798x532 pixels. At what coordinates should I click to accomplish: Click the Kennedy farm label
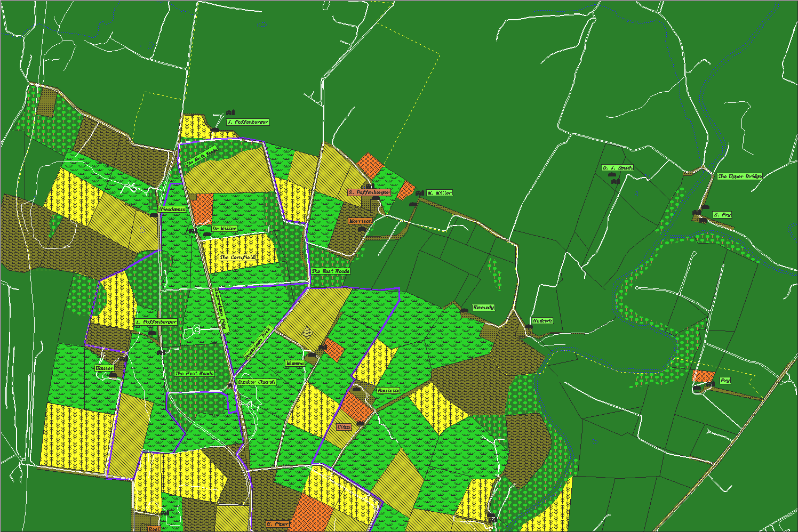pos(484,308)
